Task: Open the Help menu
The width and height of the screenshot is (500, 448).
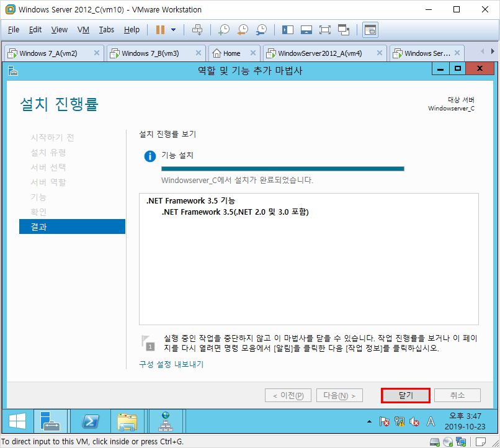Action: pos(132,30)
